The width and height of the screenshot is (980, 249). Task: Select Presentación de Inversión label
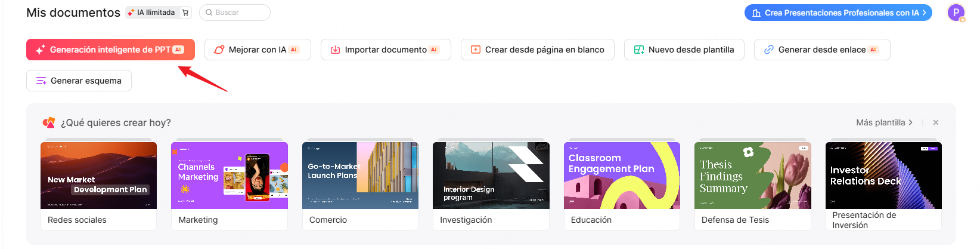click(x=864, y=220)
